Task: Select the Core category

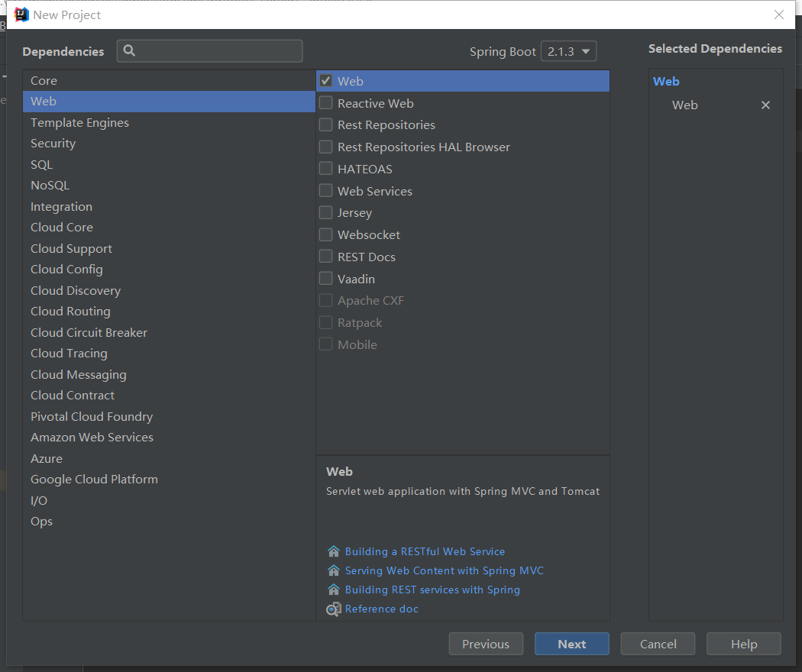Action: pos(169,81)
